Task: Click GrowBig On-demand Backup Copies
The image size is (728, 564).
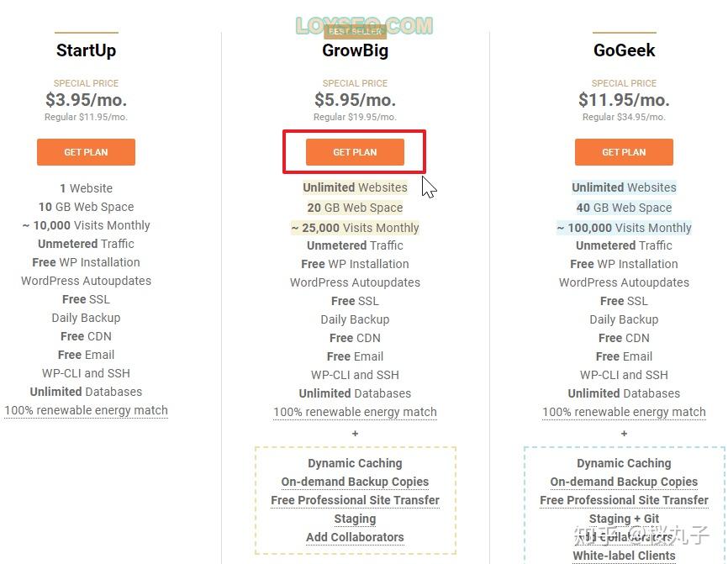Action: (355, 482)
